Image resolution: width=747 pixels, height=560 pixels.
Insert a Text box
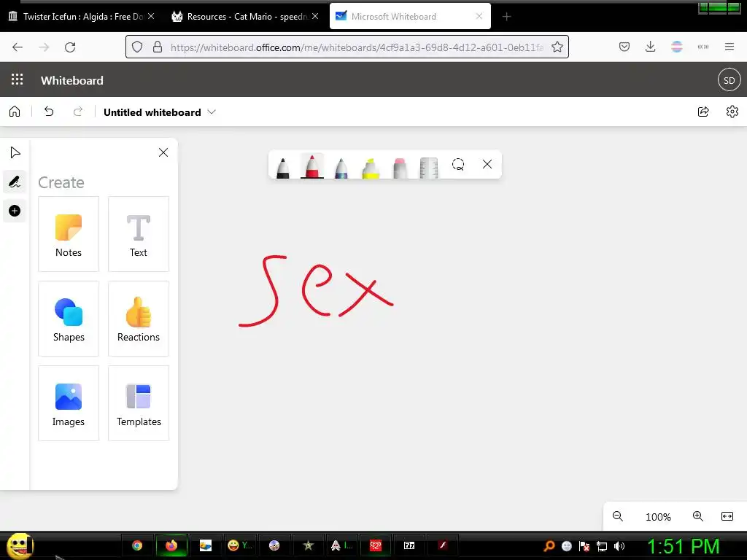(139, 234)
